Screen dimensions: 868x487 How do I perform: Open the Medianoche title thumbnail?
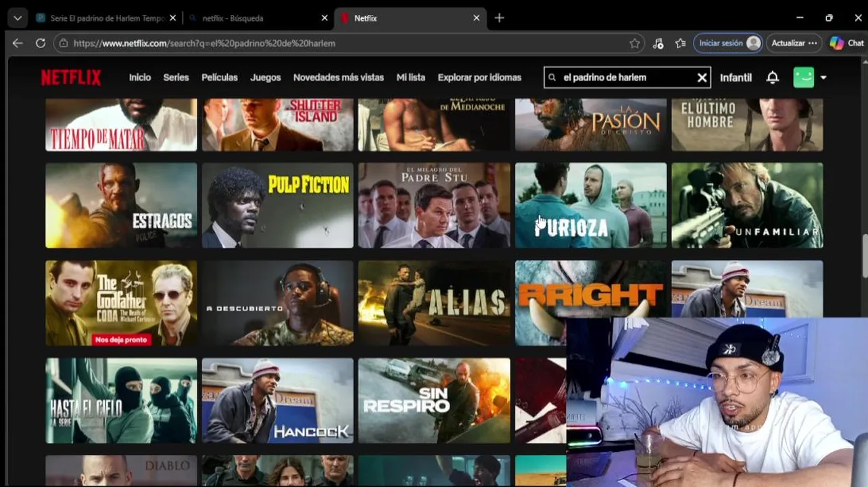pos(434,124)
